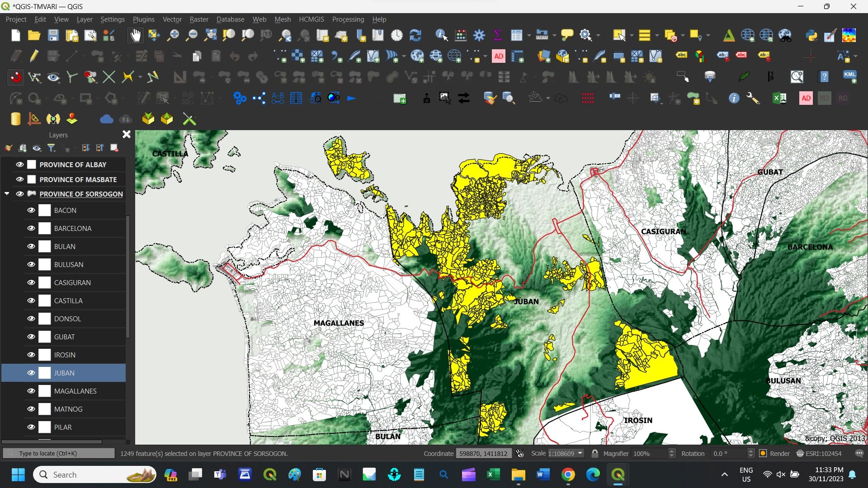This screenshot has width=868, height=488.
Task: Click the Refresh map icon
Action: (x=415, y=35)
